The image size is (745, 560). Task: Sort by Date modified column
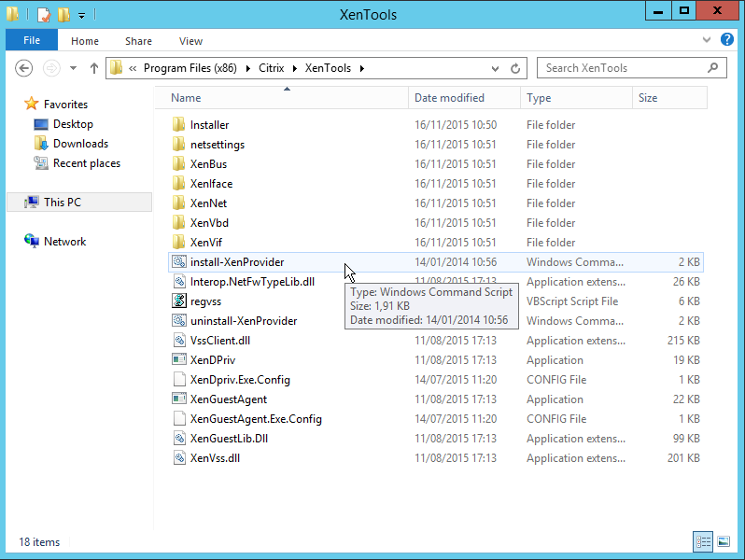[x=464, y=98]
